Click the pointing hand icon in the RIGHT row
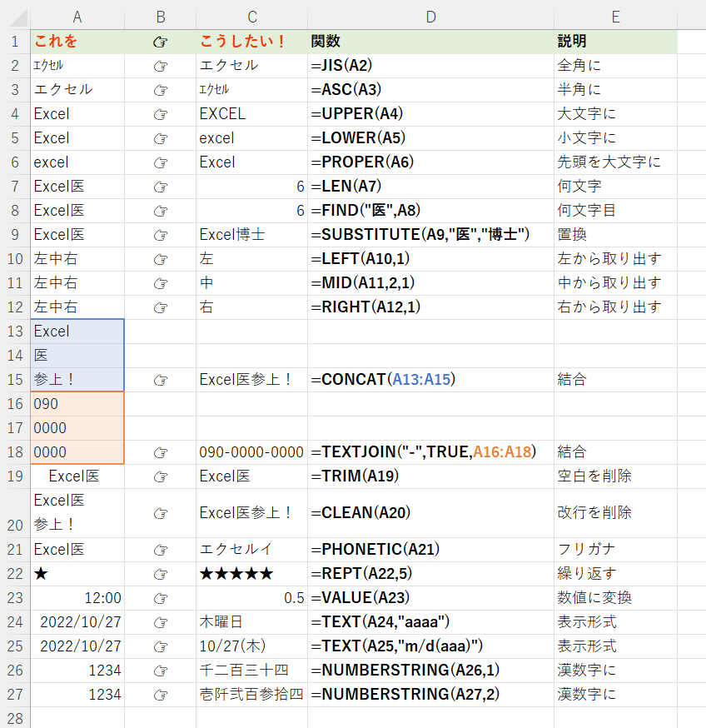Screen dimensions: 706x728 (x=160, y=307)
